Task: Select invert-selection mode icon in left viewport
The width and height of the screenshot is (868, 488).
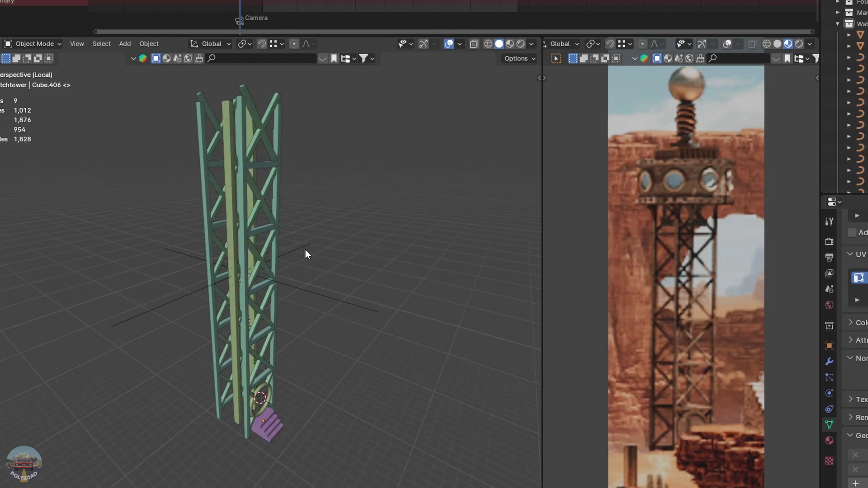Action: click(38, 58)
